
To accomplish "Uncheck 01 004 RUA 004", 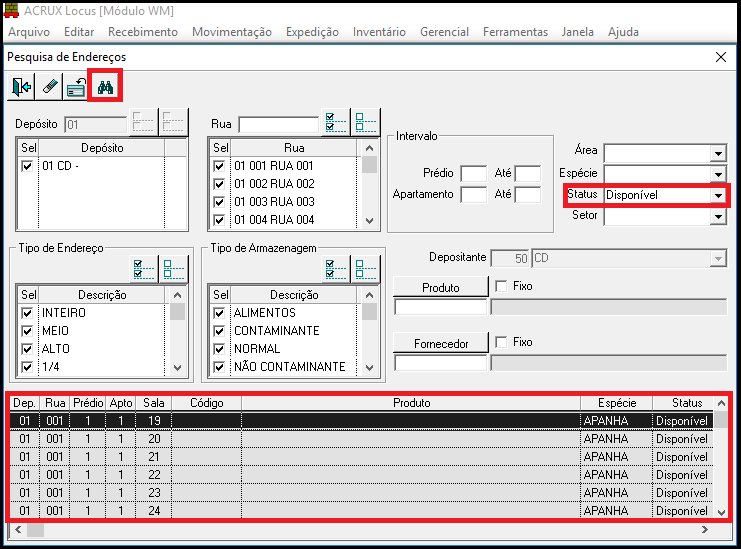I will [219, 220].
